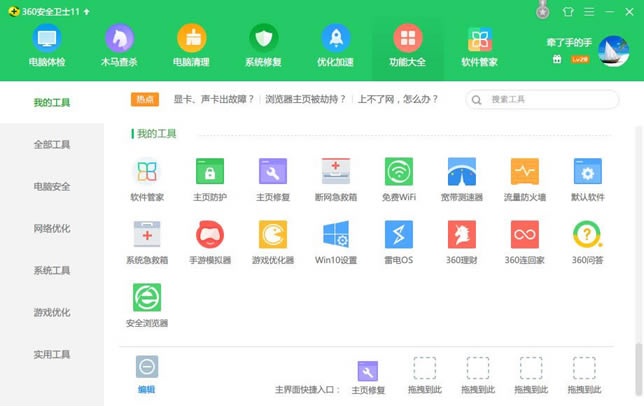Open 优化加速 rocket icon
This screenshot has width=644, height=406.
[x=335, y=45]
